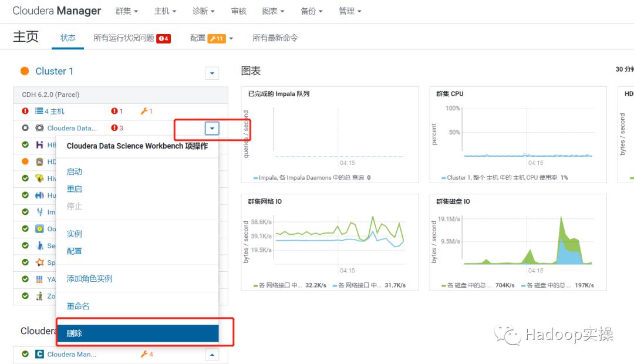
Task: Open the 群集 menu in the top bar
Action: tap(127, 11)
